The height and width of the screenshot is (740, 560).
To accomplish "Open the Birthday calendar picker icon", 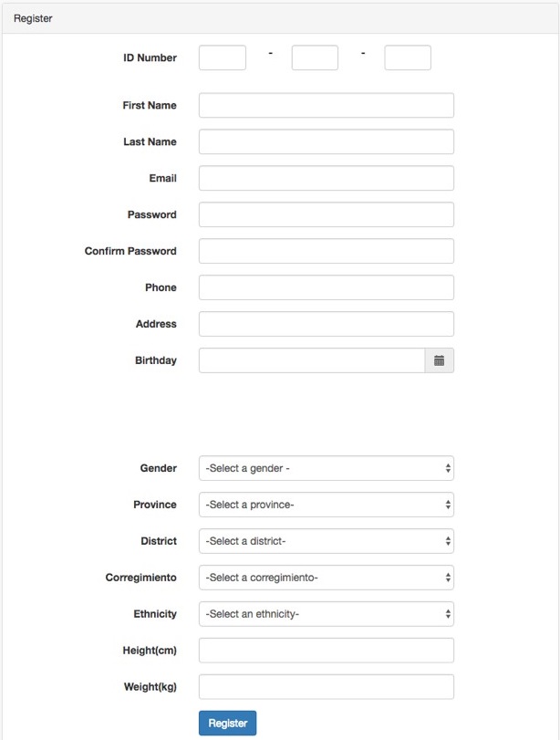I will pos(440,360).
